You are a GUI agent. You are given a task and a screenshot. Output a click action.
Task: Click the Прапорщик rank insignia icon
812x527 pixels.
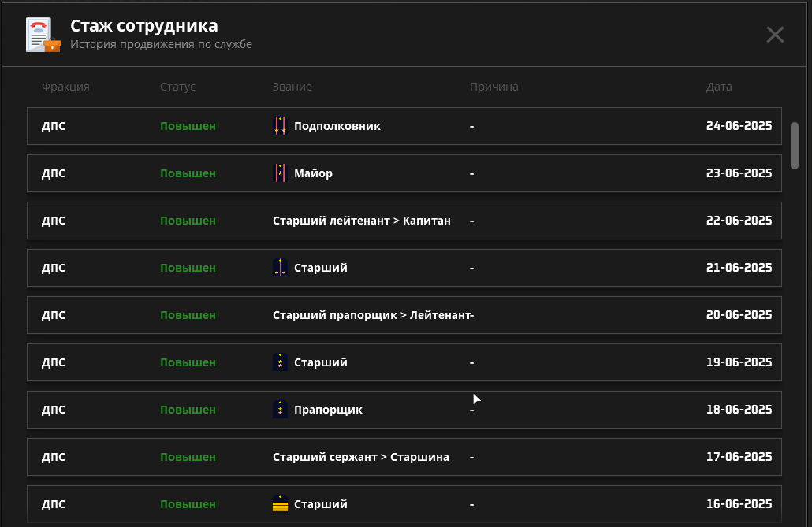pos(280,410)
